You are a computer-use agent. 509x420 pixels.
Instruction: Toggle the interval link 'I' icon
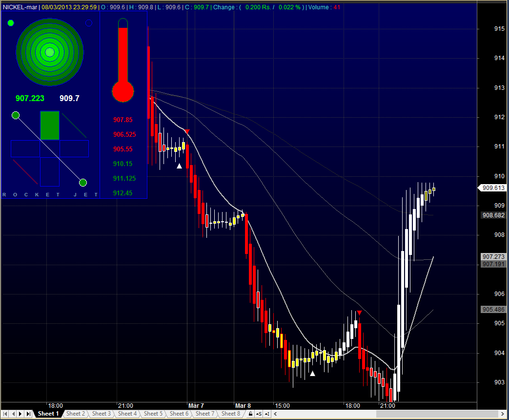click(x=267, y=414)
